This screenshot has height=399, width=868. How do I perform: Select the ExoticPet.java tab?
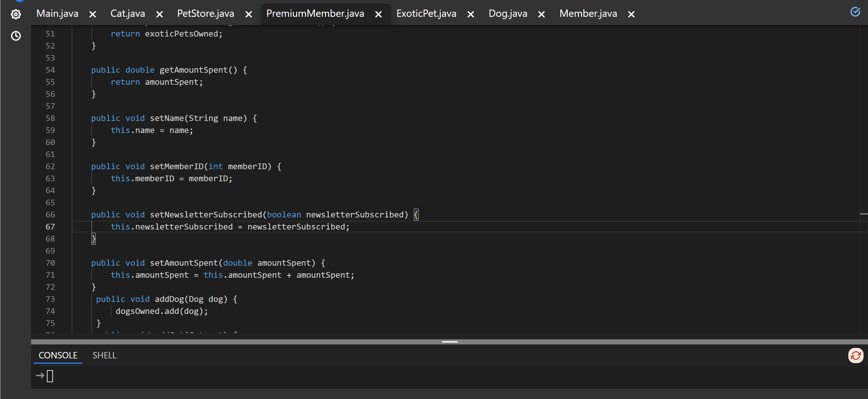click(x=426, y=14)
